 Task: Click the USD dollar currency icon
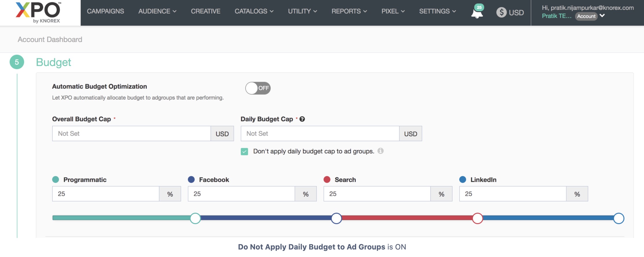501,12
